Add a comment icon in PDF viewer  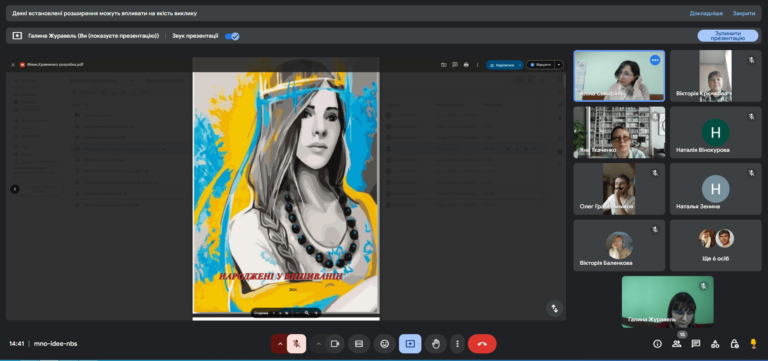(x=455, y=65)
